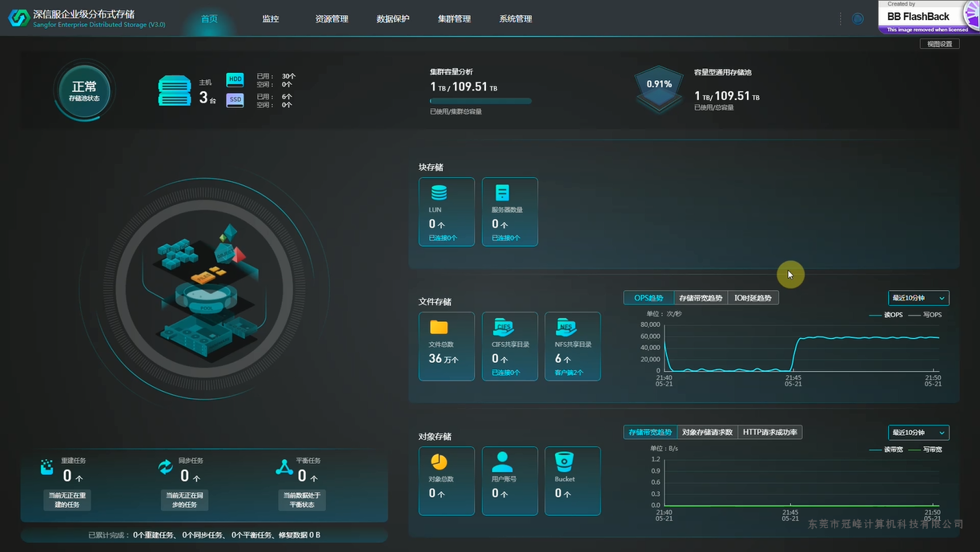Click the NFS共享目录 icon

[x=565, y=327]
